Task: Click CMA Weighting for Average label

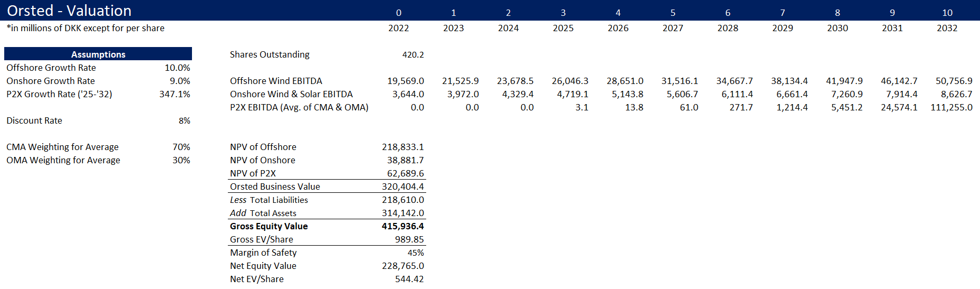Action: (x=62, y=147)
